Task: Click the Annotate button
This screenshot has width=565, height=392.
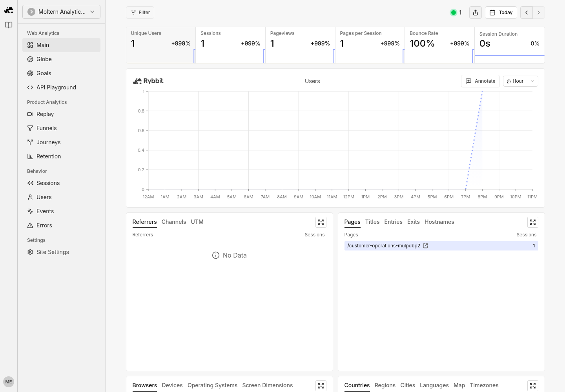Action: click(480, 81)
